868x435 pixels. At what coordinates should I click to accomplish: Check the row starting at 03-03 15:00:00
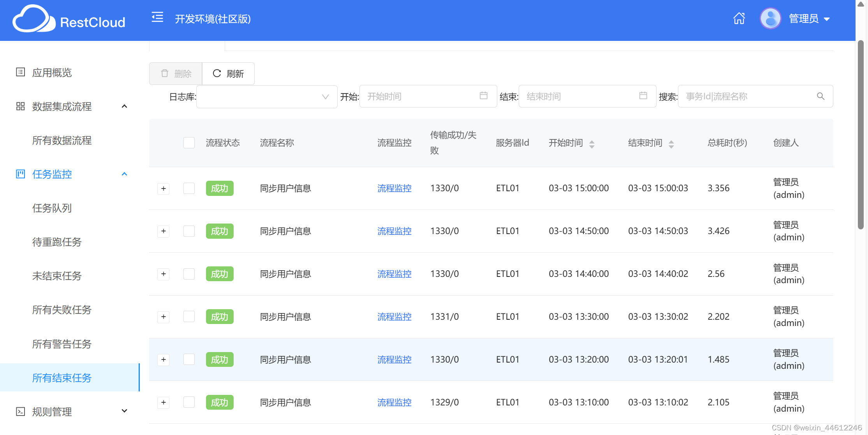pyautogui.click(x=189, y=188)
